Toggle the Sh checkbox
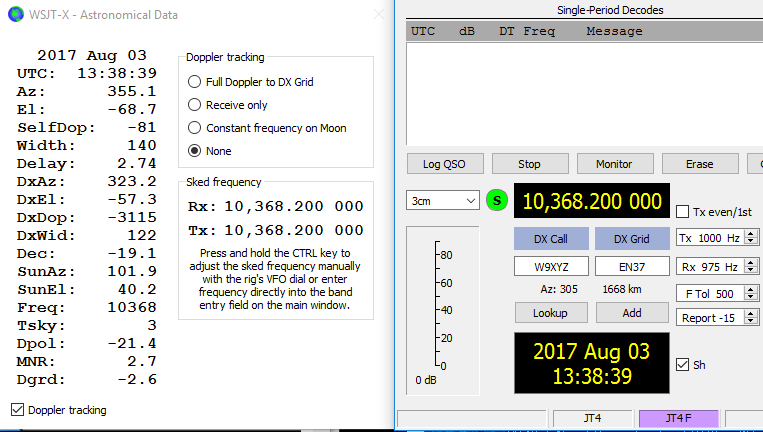763x432 pixels. 682,365
